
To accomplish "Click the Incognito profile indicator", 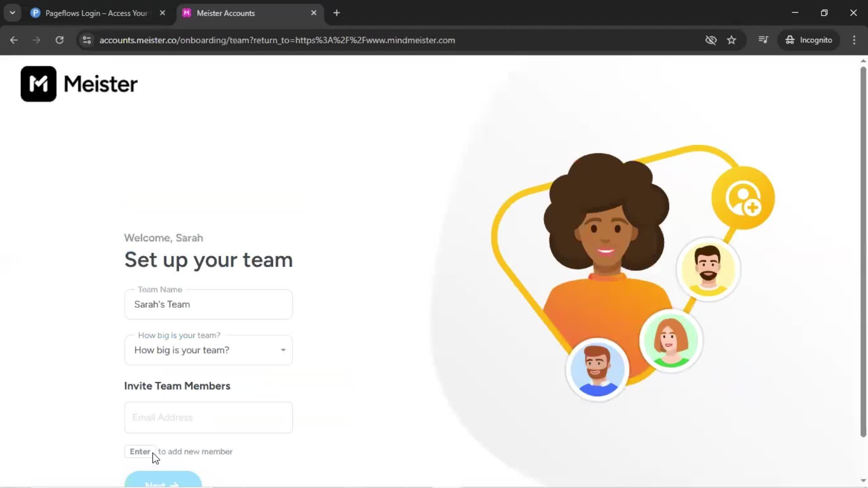I will (808, 40).
